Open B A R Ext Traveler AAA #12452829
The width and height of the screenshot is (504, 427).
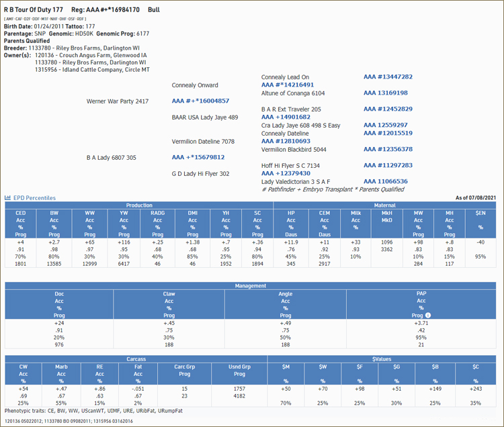pos(388,109)
